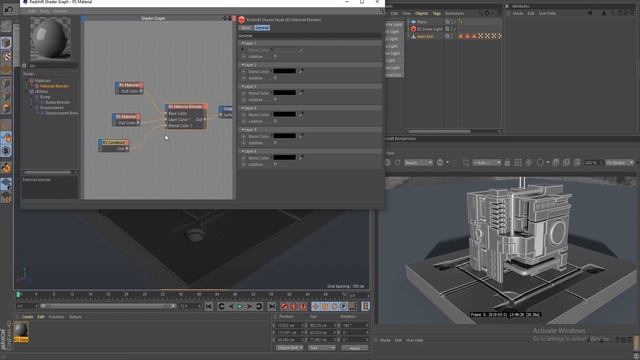Open RenderView RS Window dropdown

(620, 162)
